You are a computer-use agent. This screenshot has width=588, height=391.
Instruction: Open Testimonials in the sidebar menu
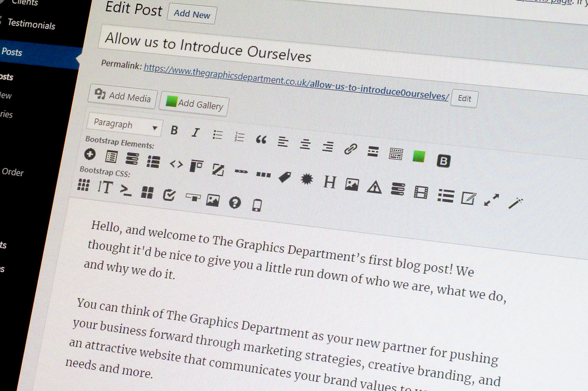(31, 24)
